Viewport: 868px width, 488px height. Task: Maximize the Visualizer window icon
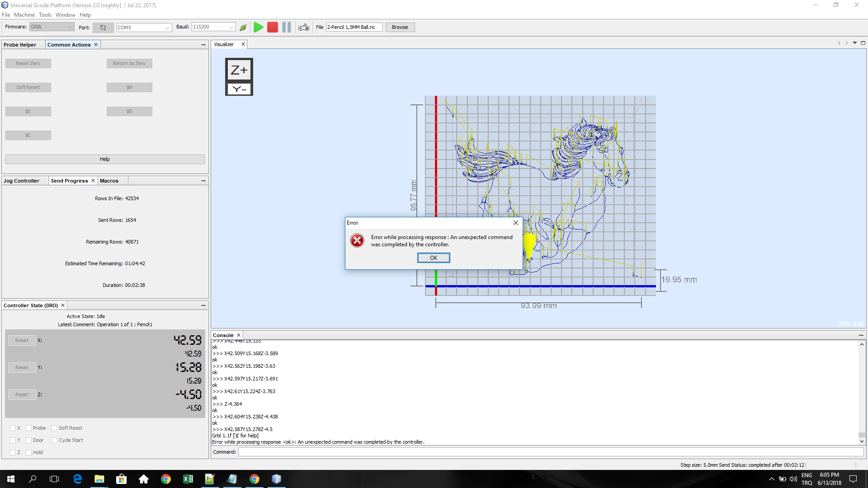(863, 43)
